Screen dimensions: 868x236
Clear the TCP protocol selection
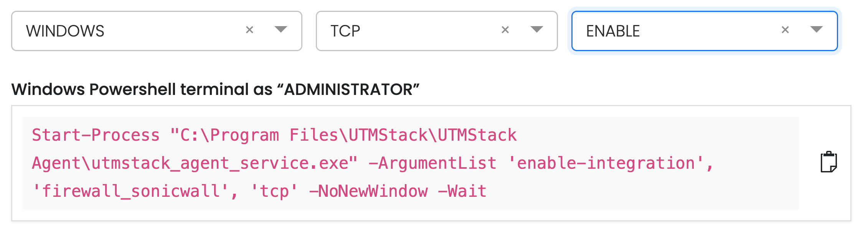(x=505, y=30)
